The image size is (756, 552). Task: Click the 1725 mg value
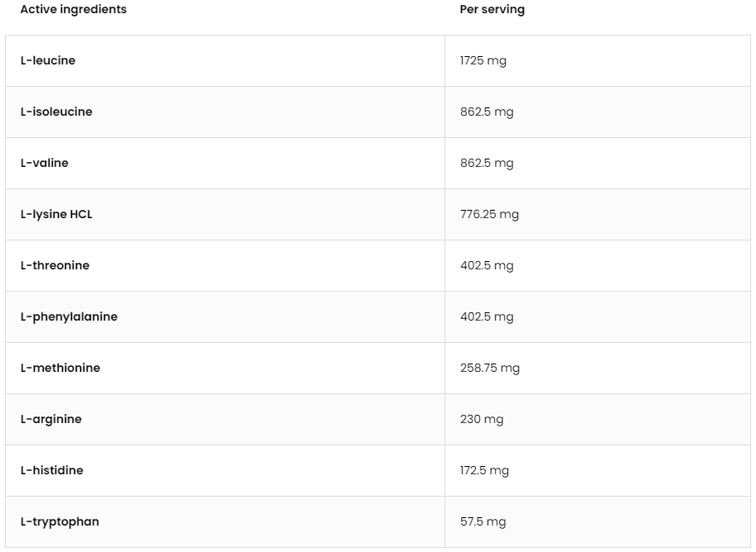483,60
